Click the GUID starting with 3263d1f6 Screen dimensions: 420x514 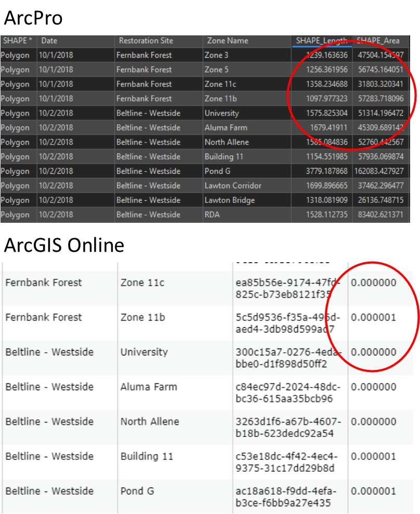tap(288, 428)
